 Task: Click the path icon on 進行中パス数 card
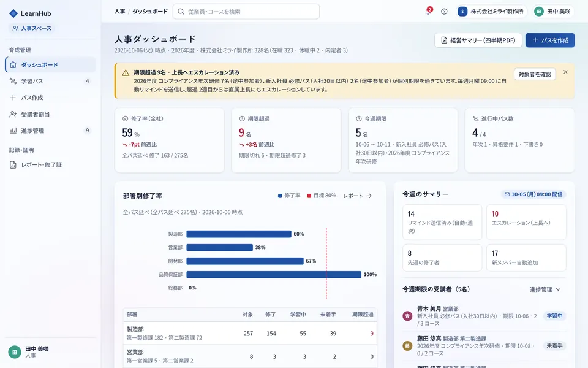[475, 118]
